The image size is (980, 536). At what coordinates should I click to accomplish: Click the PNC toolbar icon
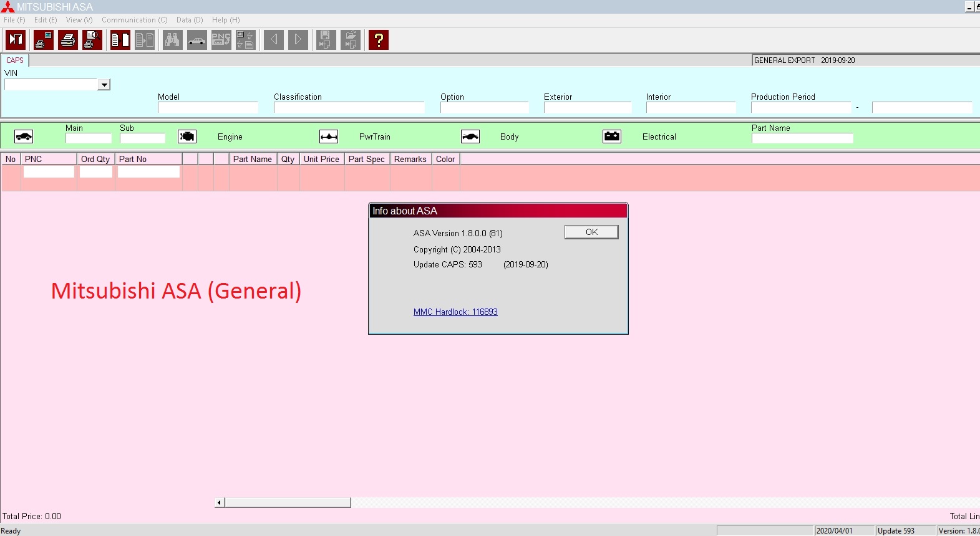click(x=221, y=40)
